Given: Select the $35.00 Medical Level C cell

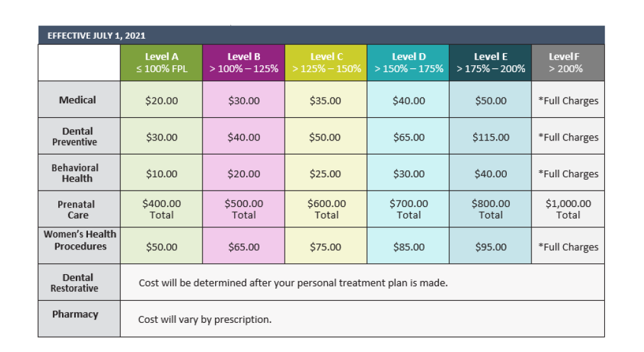Looking at the screenshot, I should click(x=326, y=99).
